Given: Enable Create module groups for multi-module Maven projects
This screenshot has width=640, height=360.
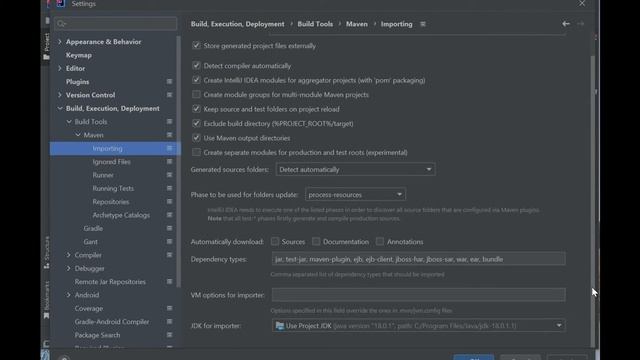Looking at the screenshot, I should coord(196,94).
